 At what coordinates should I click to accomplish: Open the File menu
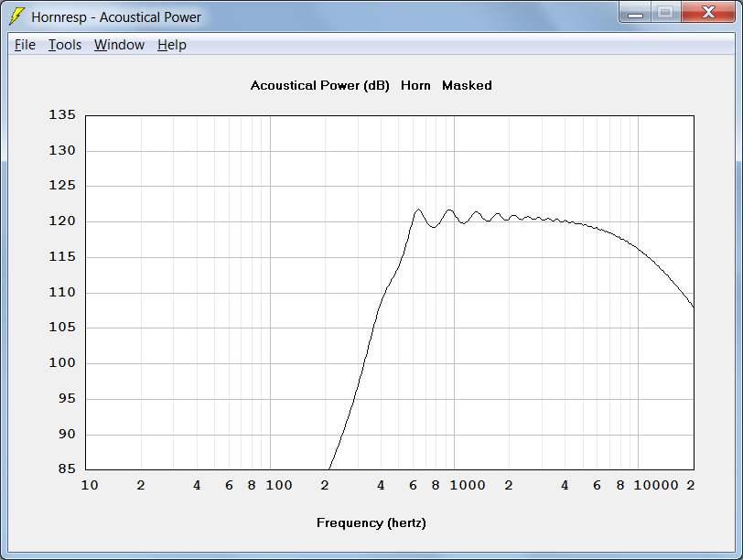[x=25, y=45]
